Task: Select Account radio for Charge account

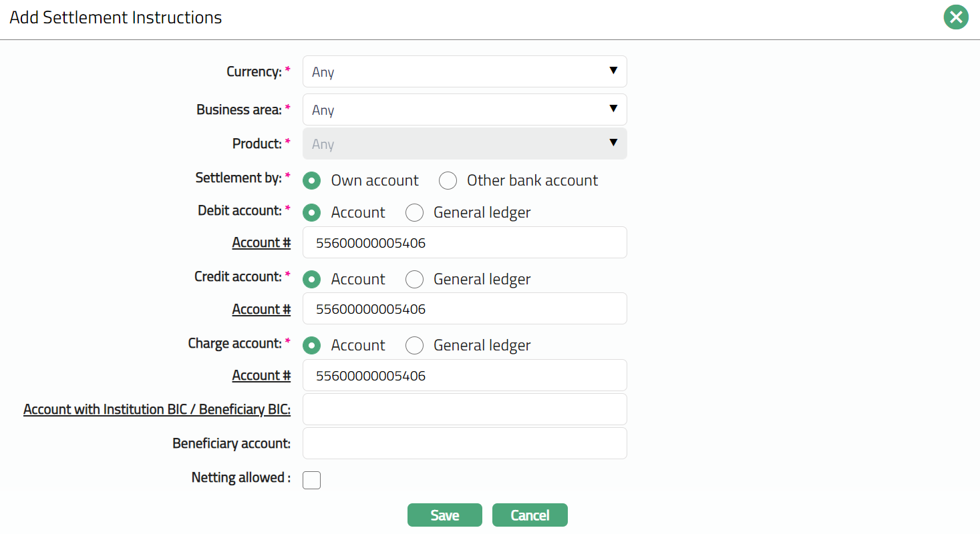Action: point(311,345)
